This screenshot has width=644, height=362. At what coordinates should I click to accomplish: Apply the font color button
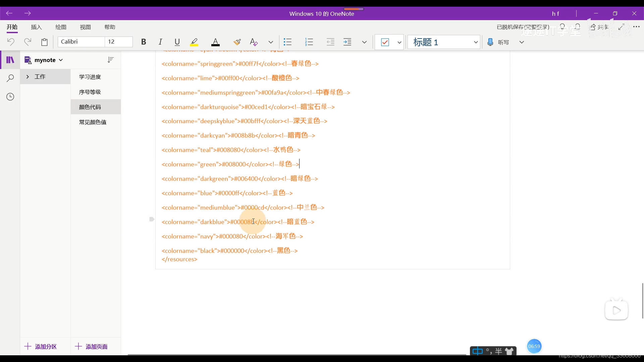(x=215, y=42)
